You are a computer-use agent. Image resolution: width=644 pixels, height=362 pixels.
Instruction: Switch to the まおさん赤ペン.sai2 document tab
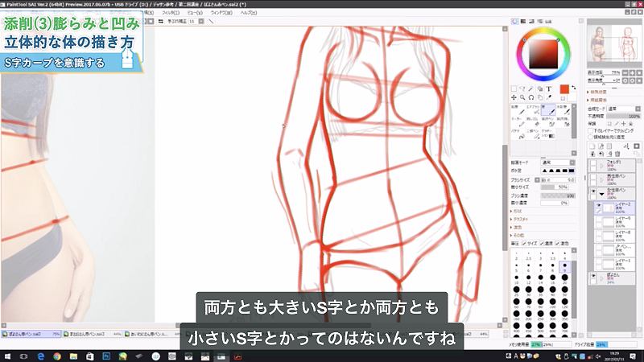point(93,334)
